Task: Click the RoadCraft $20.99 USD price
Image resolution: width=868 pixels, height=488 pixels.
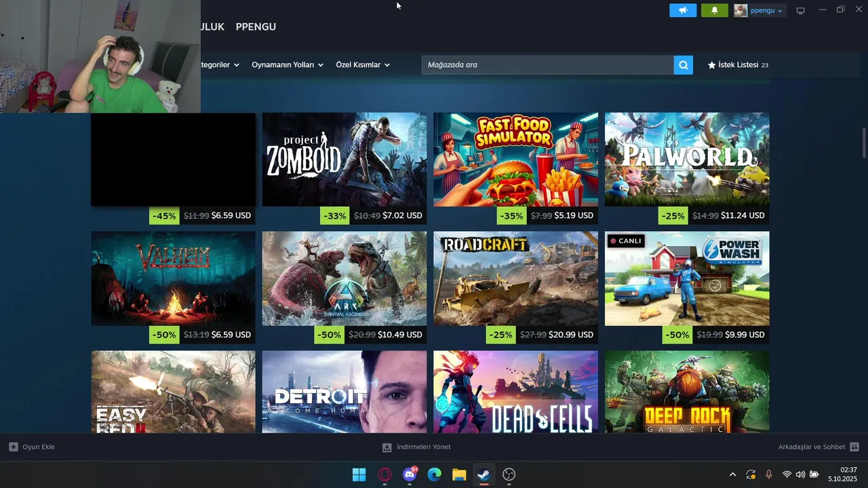Action: pyautogui.click(x=571, y=335)
